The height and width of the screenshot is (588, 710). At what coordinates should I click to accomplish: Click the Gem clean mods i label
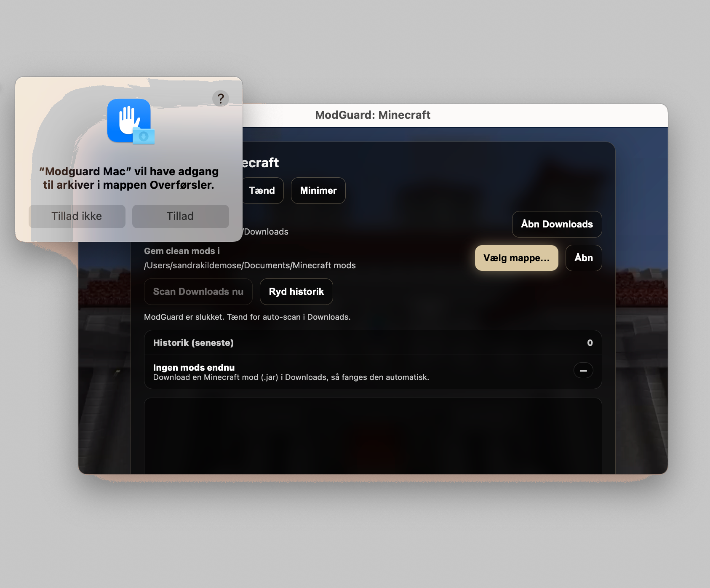coord(182,251)
